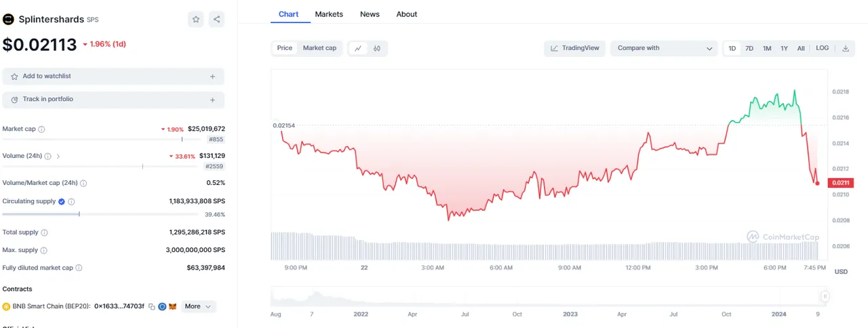Switch to line chart view
This screenshot has height=328, width=868.
coord(358,48)
